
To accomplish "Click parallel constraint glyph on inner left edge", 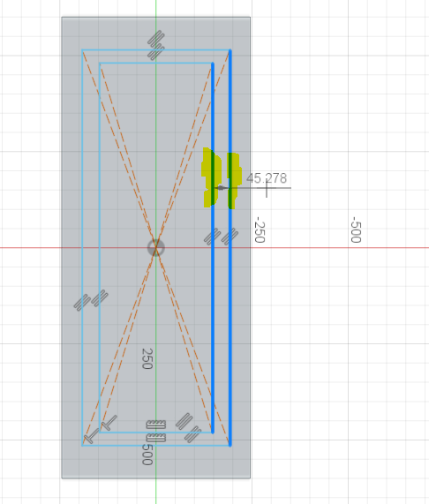I will click(x=100, y=298).
